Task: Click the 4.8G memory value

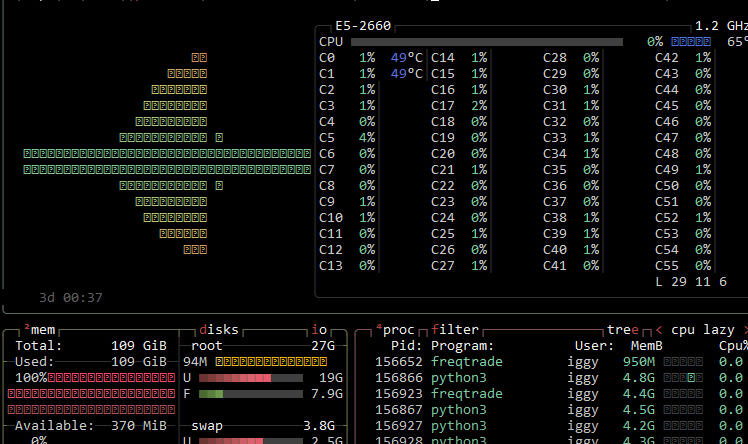Action: [638, 378]
